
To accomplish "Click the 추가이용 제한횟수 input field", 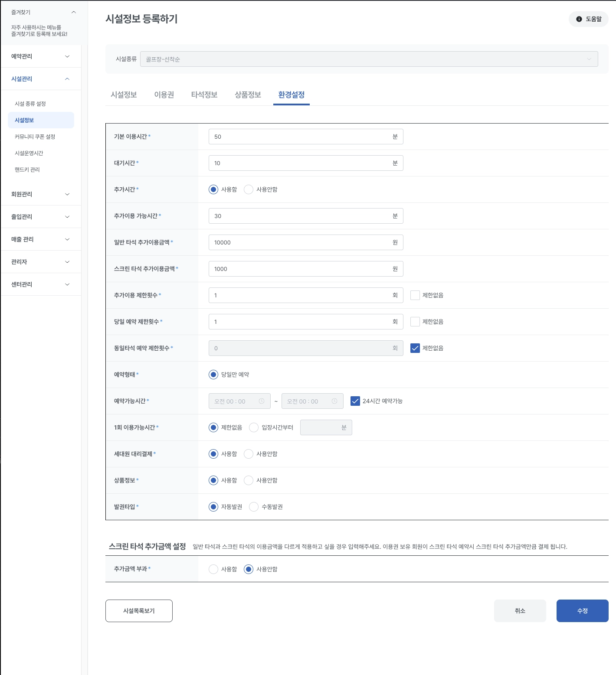I will click(306, 295).
